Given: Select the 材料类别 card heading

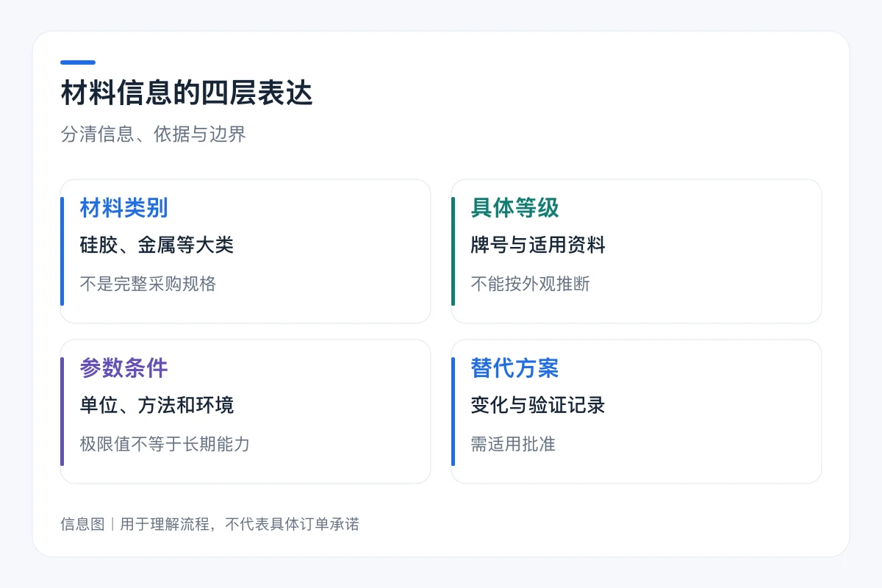Looking at the screenshot, I should point(123,208).
